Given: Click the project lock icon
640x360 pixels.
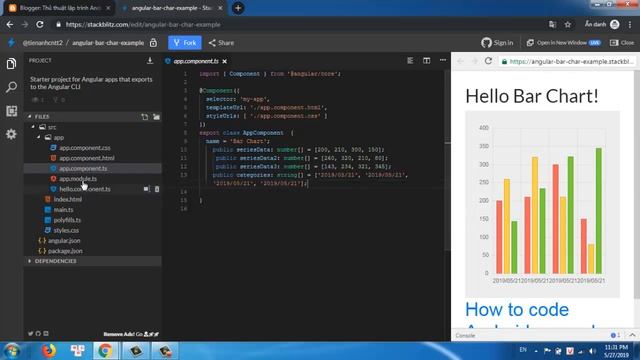Looking at the screenshot, I should point(153,42).
